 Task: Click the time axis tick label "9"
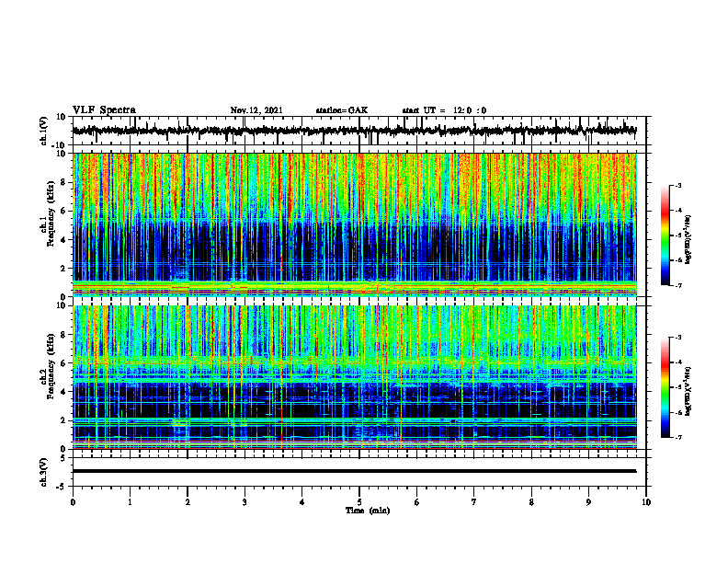(x=588, y=502)
